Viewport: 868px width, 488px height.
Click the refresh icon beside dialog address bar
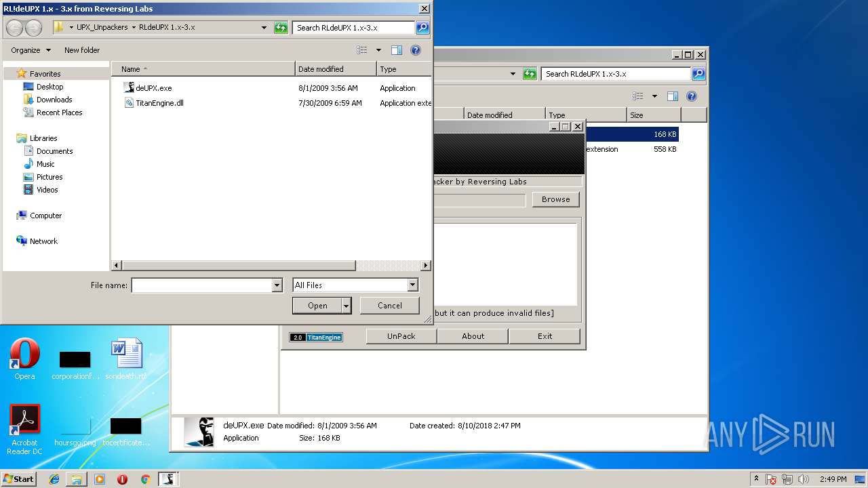[x=281, y=28]
